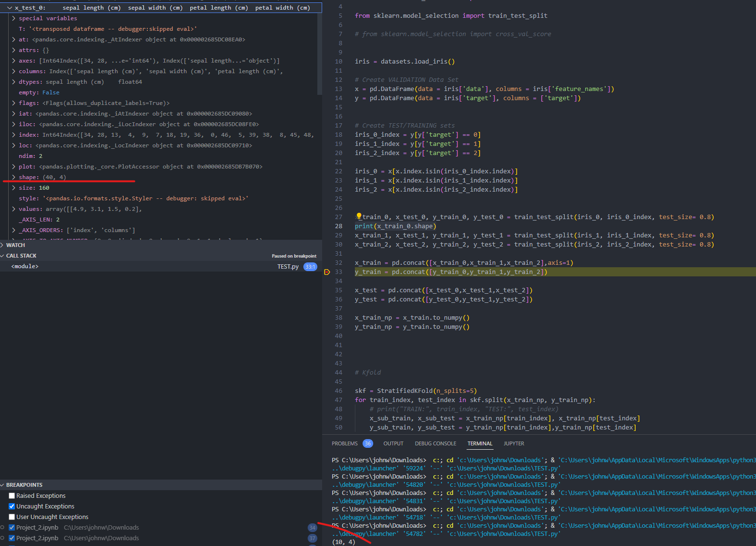Screen dimensions: 756x546
Task: Switch to the OUTPUT tab
Action: (x=393, y=443)
